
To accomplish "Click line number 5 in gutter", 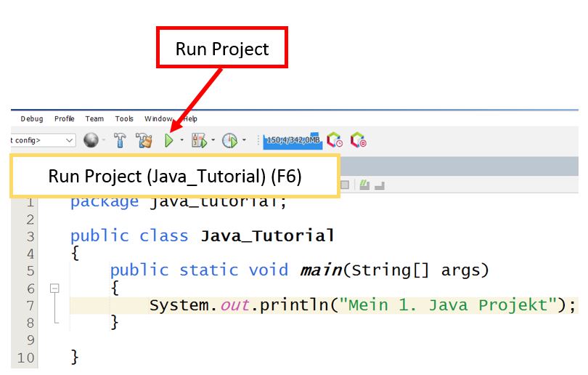I will point(30,271).
